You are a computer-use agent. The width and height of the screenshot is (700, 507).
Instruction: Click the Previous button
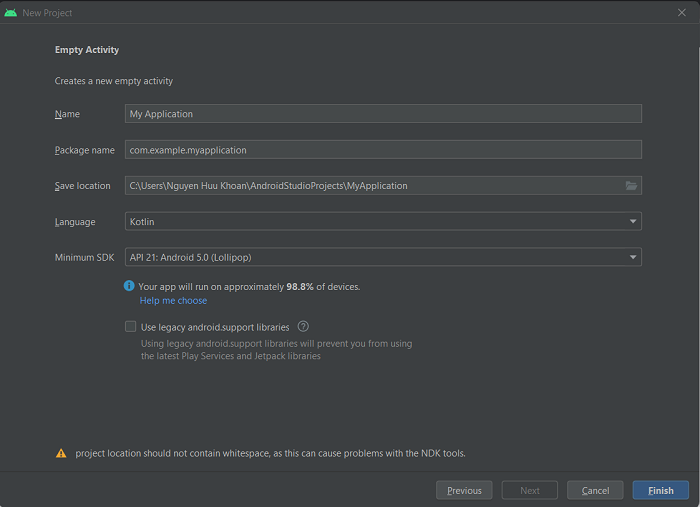pyautogui.click(x=464, y=490)
